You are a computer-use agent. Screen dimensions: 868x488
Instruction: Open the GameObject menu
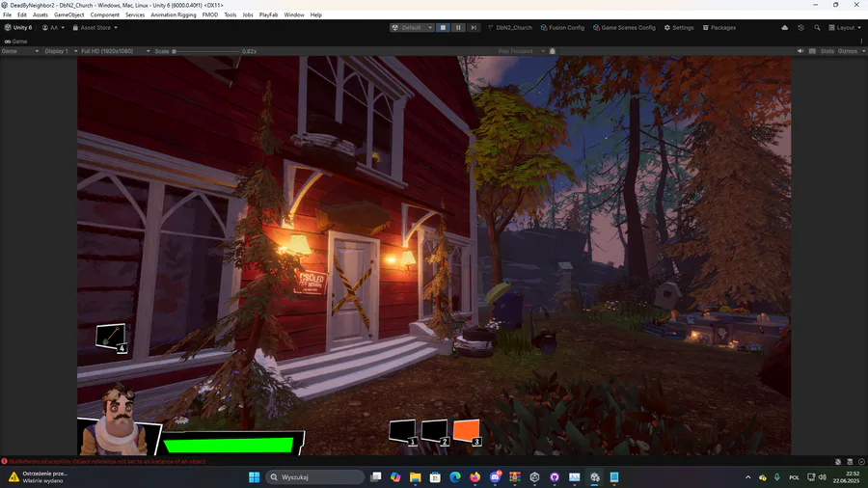click(x=69, y=14)
